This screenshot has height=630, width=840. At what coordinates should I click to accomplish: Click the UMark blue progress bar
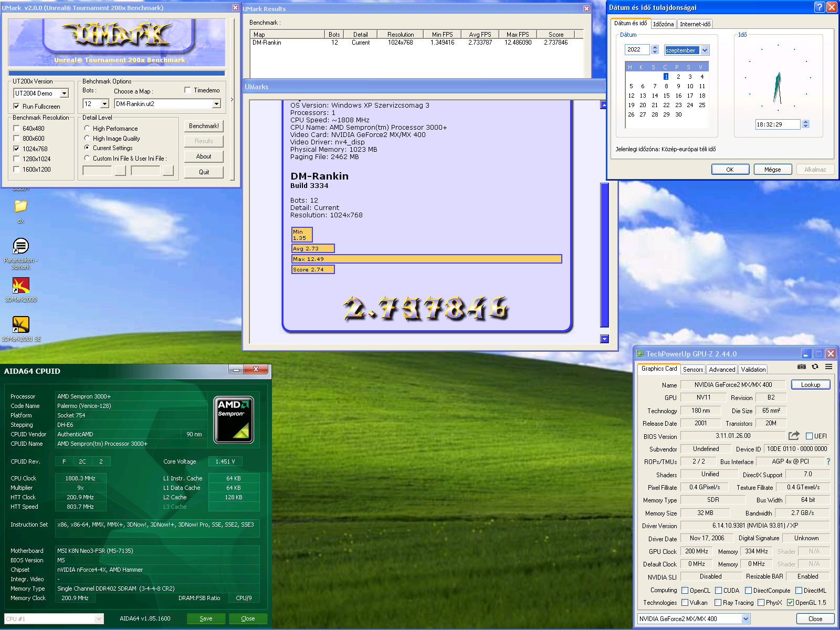117,73
